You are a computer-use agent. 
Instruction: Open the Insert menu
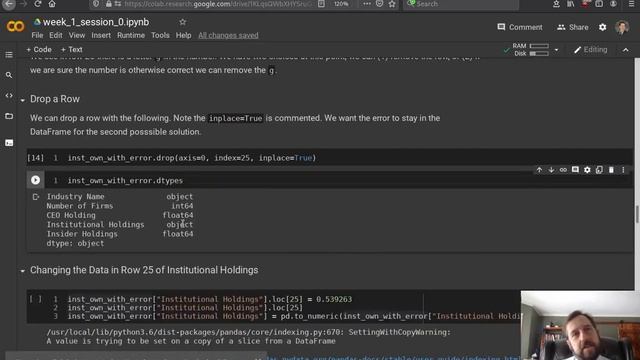[101, 36]
